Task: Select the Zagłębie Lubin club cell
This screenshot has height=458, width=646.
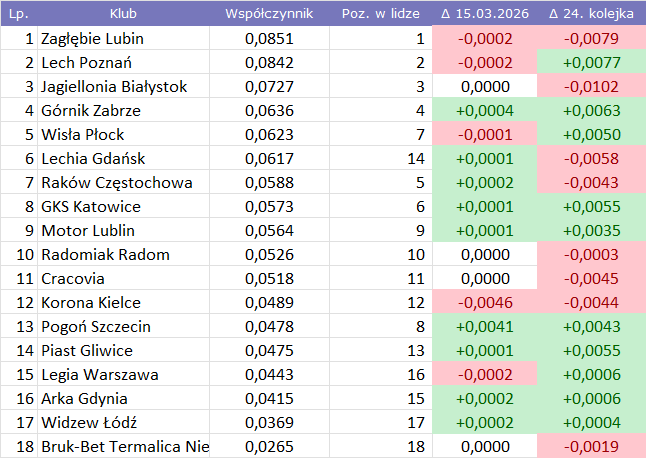Action: coord(92,39)
